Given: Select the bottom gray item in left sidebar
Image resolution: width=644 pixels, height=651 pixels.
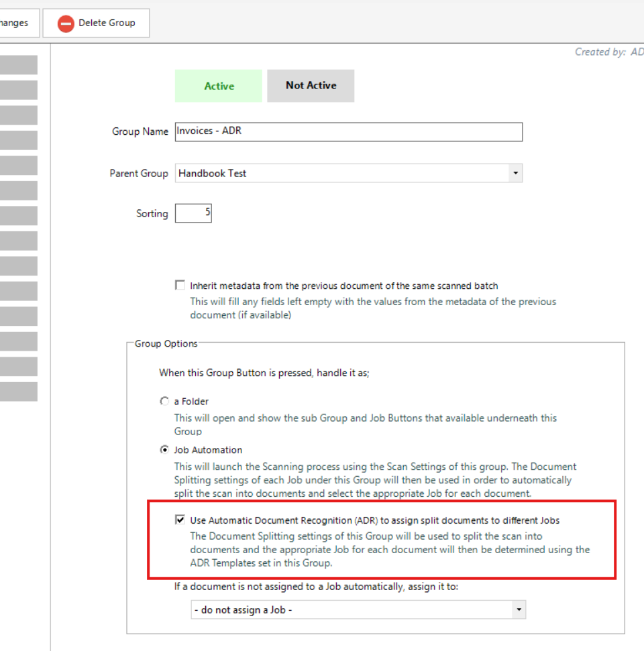Looking at the screenshot, I should click(18, 392).
